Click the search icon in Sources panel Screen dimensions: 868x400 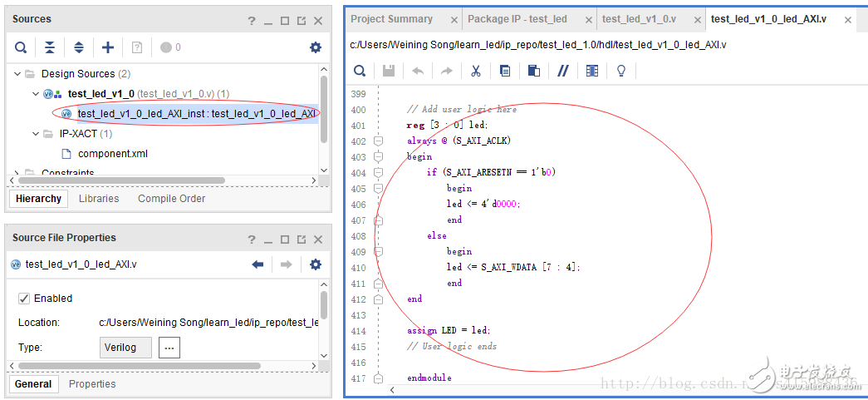point(21,47)
